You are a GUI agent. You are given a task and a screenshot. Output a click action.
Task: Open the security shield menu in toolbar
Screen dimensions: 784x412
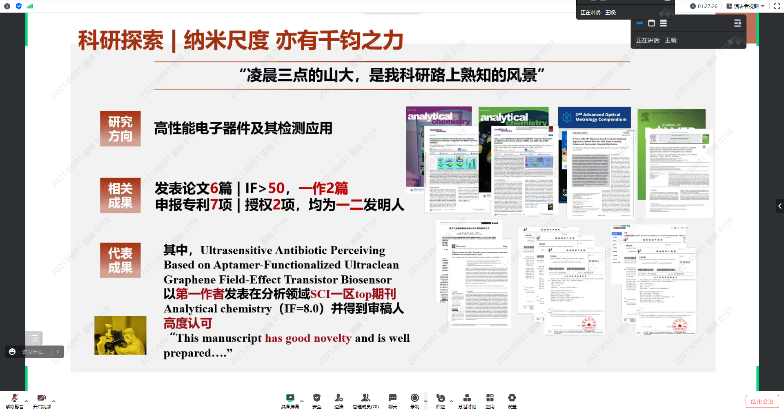317,397
